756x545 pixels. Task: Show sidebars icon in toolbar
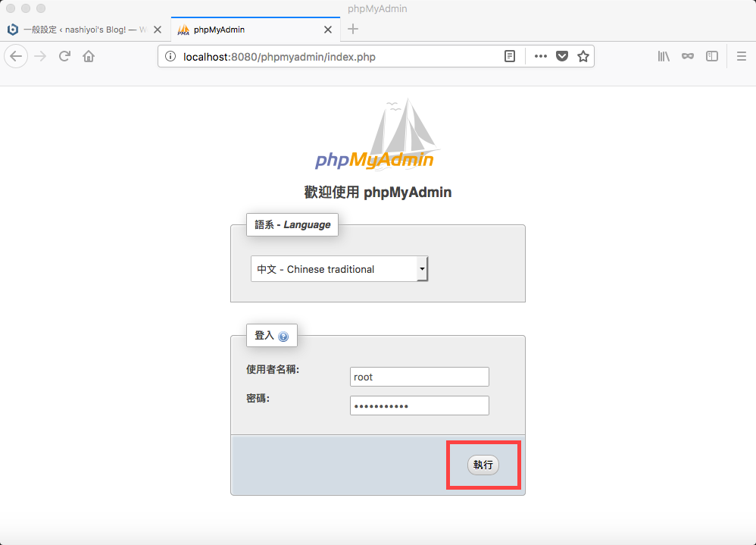coord(712,56)
